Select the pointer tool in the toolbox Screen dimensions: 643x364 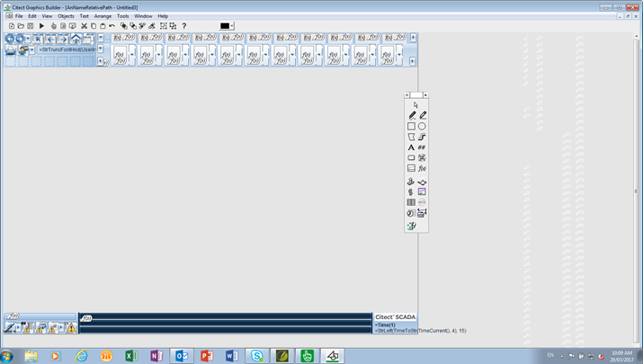pos(415,105)
